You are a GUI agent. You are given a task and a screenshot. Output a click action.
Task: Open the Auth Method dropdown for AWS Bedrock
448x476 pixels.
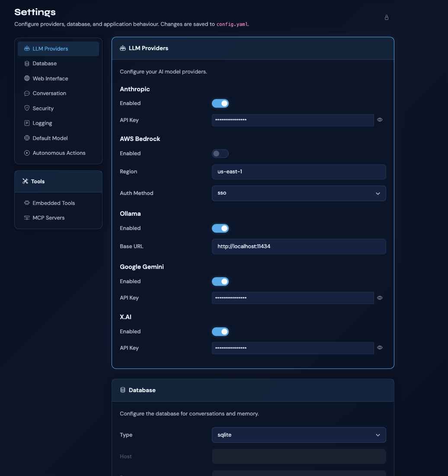(x=299, y=193)
